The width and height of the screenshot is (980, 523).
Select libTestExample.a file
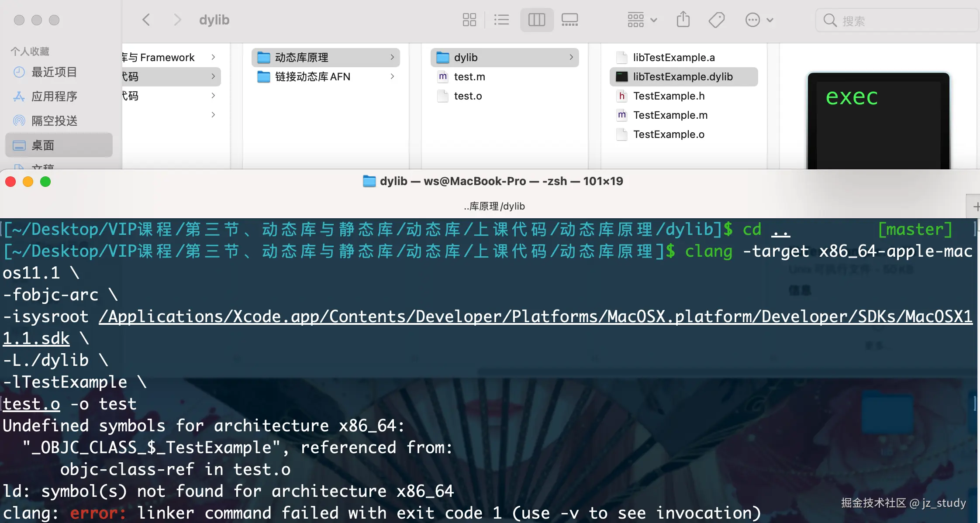tap(674, 57)
